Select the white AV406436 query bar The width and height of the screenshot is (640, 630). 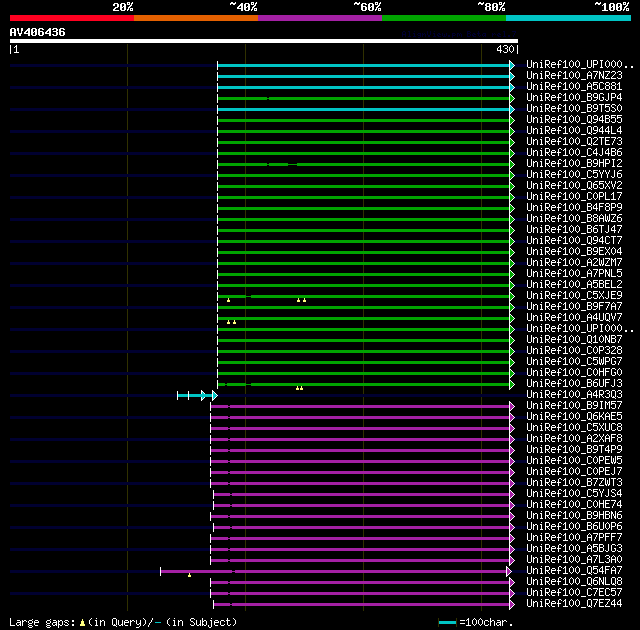[x=264, y=41]
